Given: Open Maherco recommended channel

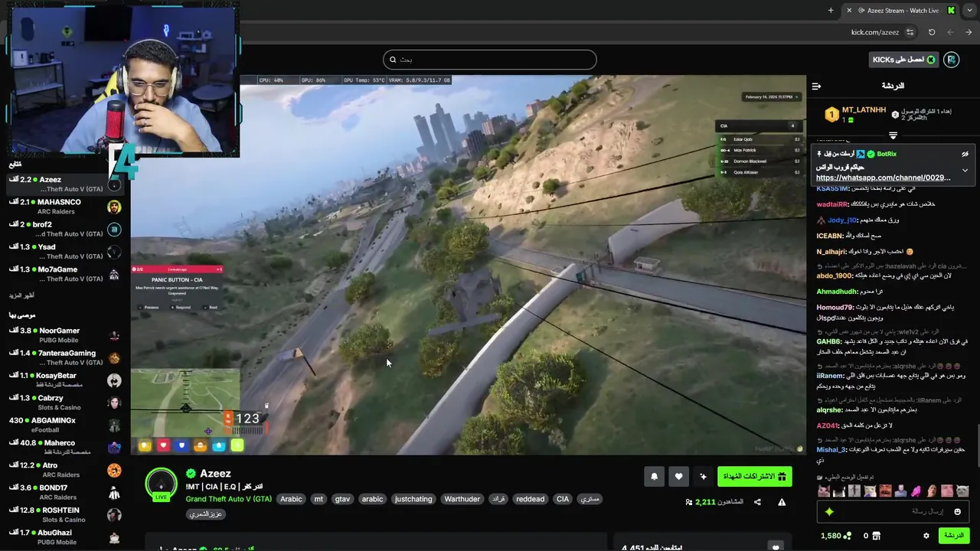Looking at the screenshot, I should [65, 448].
